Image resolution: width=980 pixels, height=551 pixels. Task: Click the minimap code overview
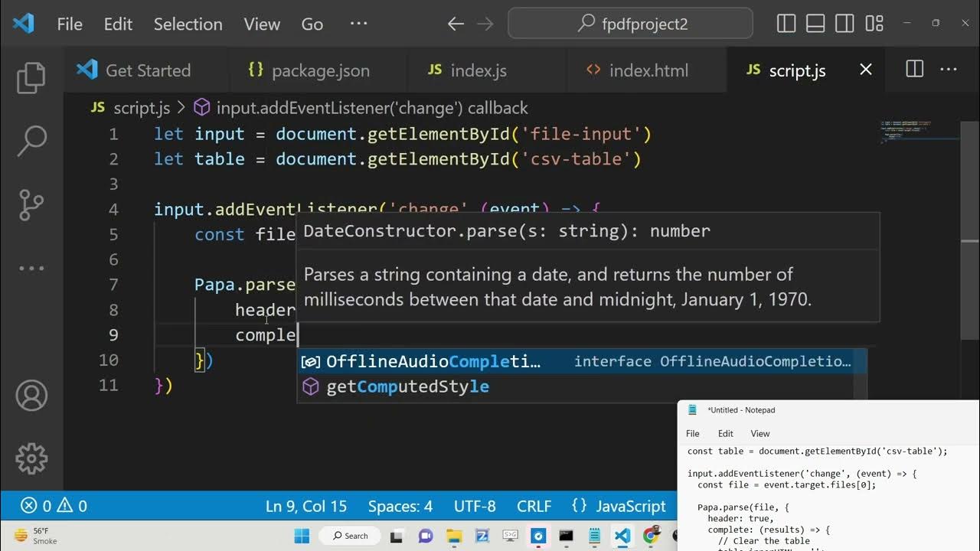(x=919, y=132)
